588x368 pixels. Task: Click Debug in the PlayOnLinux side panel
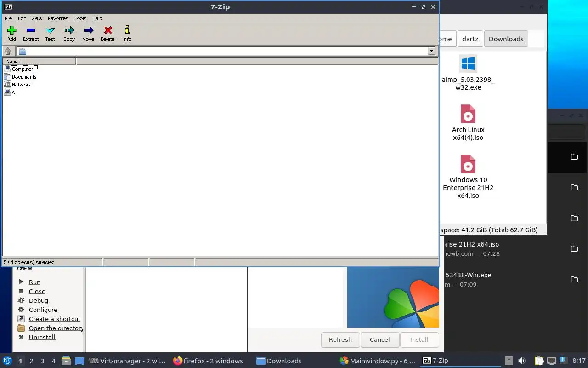39,300
